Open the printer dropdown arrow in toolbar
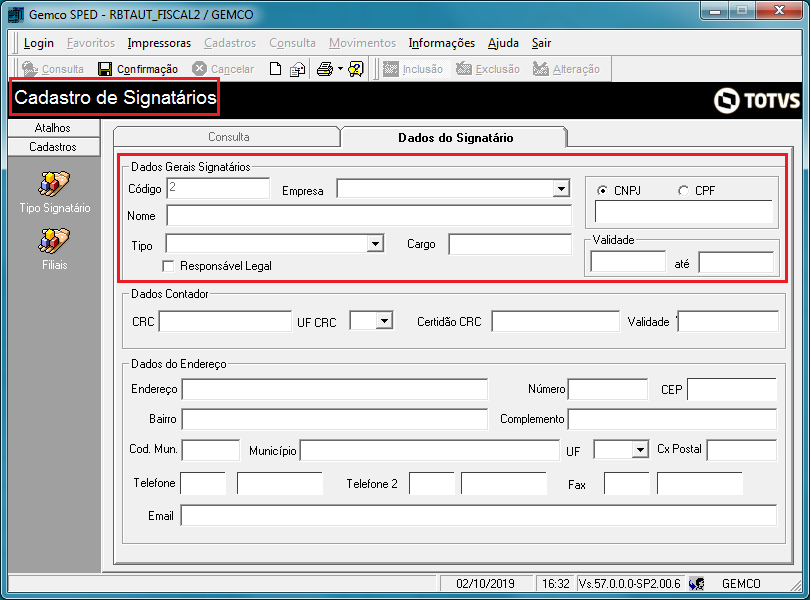This screenshot has width=811, height=600. [x=340, y=68]
